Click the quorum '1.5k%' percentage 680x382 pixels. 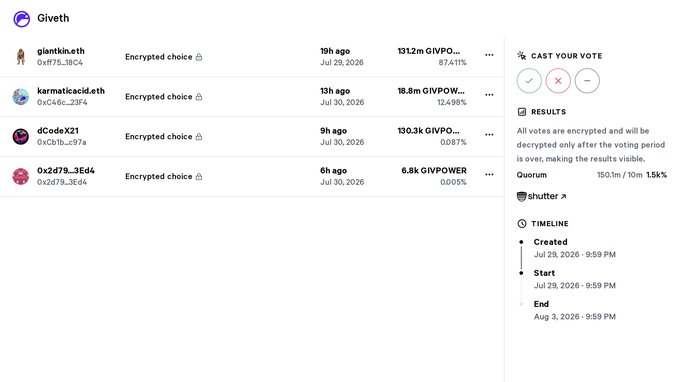pos(657,175)
